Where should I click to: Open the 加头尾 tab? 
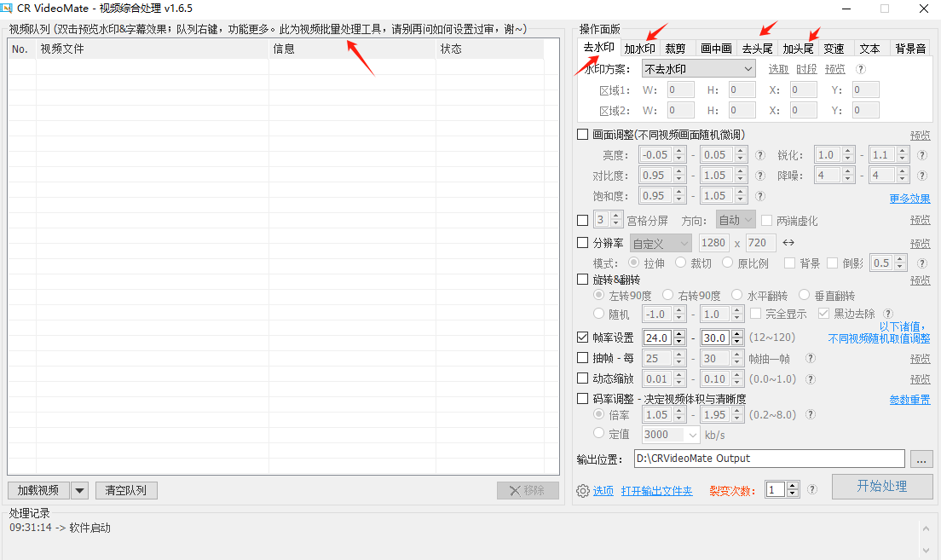coord(798,49)
